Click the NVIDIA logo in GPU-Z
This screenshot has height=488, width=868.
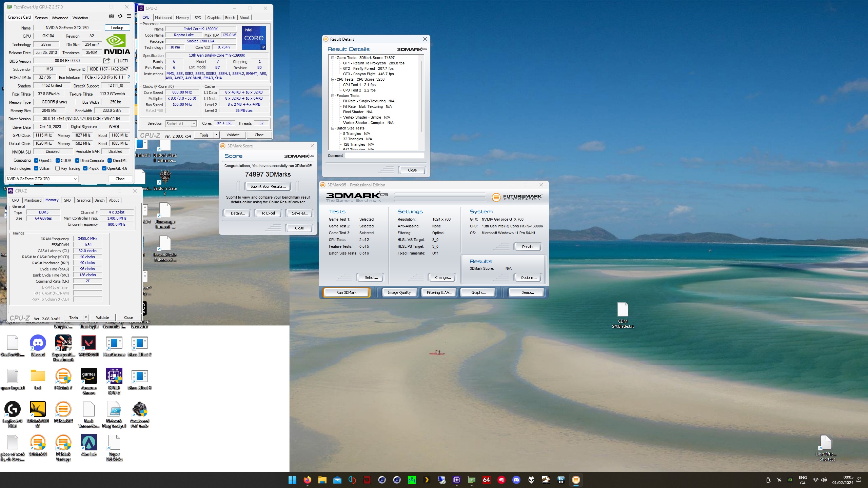[117, 44]
